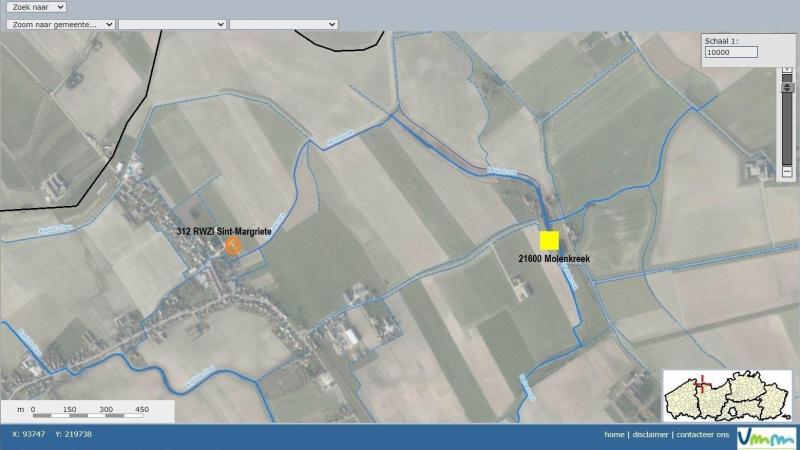
Task: Click the map scale bar
Action: tap(88, 412)
